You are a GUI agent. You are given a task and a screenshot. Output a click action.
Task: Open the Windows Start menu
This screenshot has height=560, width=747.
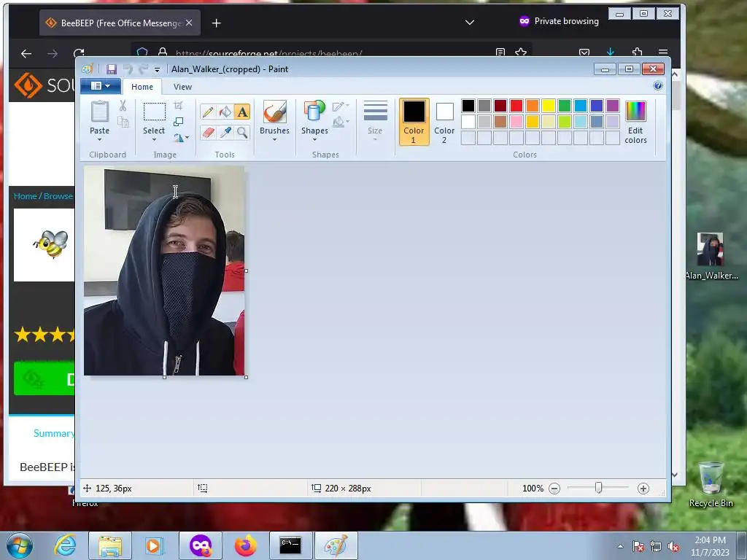[20, 545]
